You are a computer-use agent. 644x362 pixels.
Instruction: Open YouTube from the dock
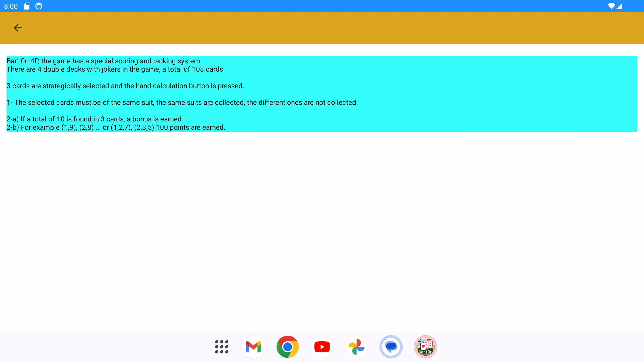pos(322,347)
